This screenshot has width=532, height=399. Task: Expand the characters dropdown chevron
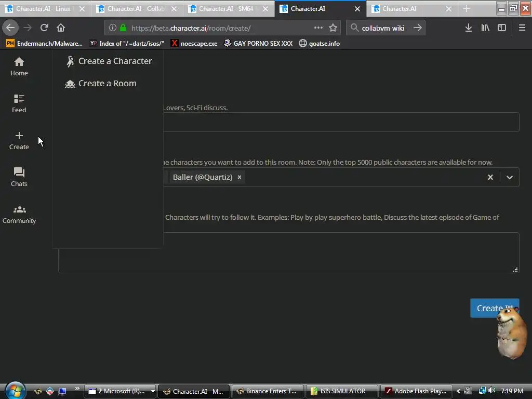tap(510, 177)
